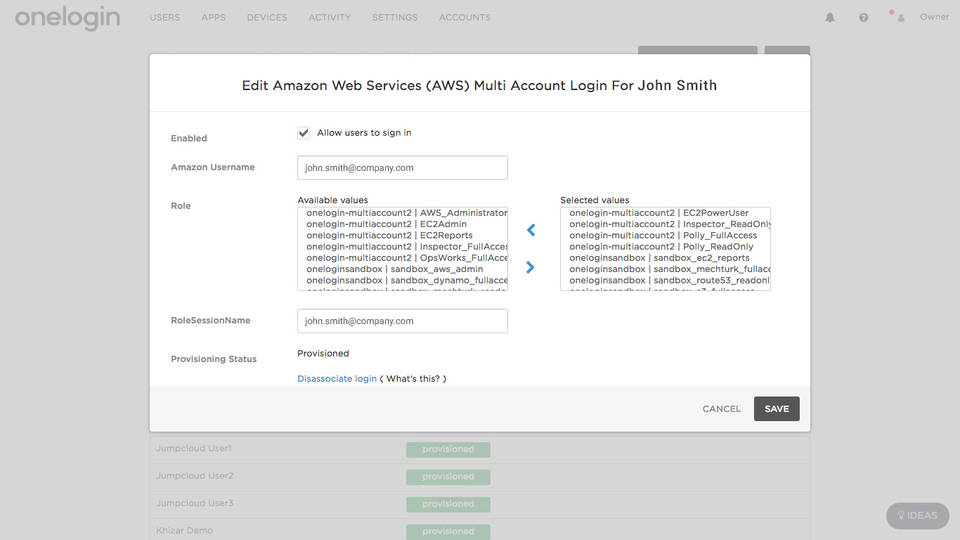The width and height of the screenshot is (960, 540).
Task: Click the user profile icon
Action: coord(901,17)
